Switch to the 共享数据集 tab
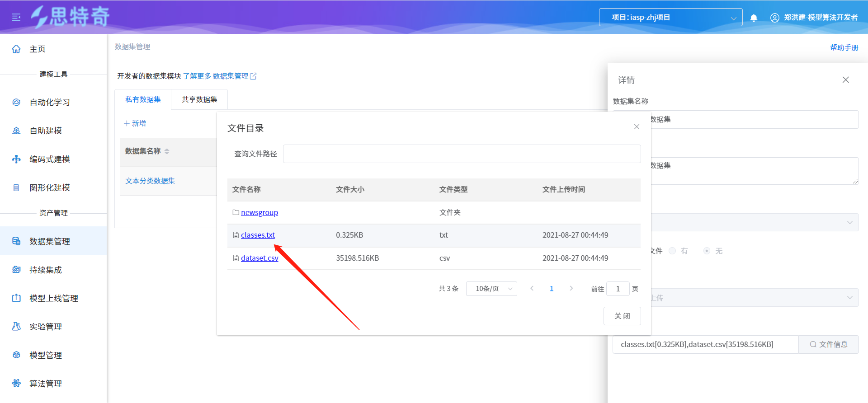Screen dimensions: 868x403 point(199,99)
